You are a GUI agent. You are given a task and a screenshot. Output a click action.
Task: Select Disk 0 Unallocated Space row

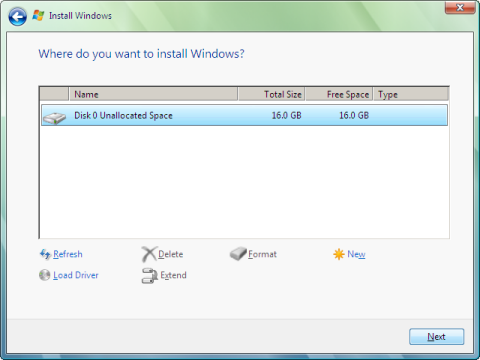244,115
